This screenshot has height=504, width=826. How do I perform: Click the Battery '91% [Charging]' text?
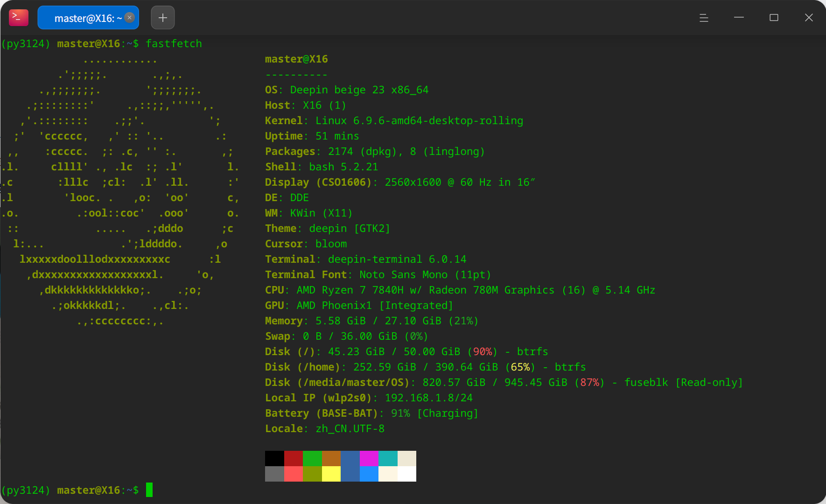434,413
